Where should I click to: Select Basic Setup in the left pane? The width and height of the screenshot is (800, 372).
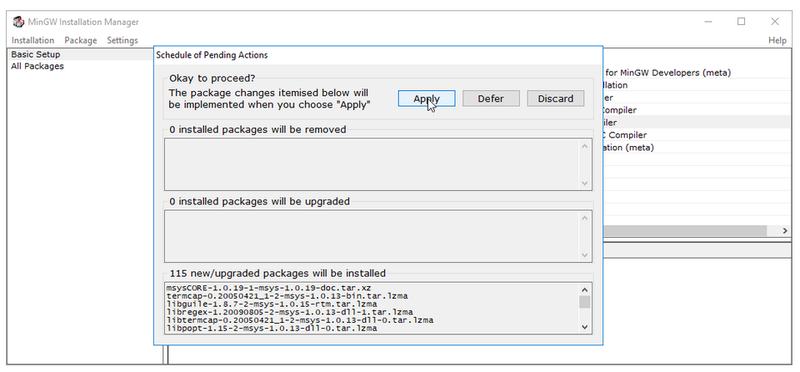[36, 55]
